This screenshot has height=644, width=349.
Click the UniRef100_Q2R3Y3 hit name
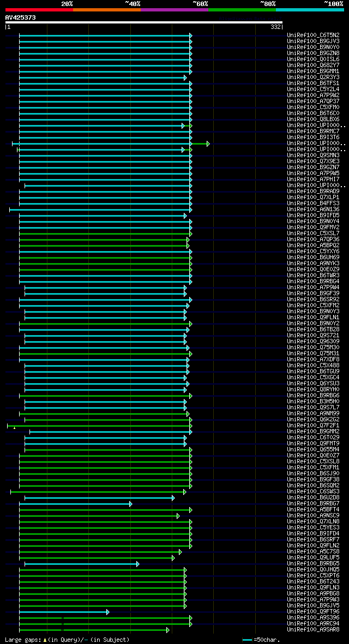(313, 77)
